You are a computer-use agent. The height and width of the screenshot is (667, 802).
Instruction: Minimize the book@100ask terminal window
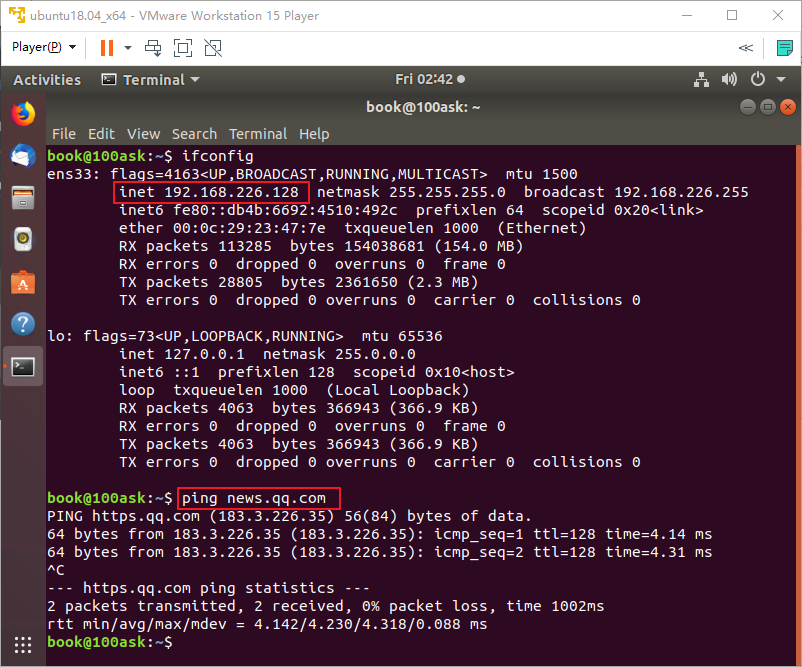748,107
